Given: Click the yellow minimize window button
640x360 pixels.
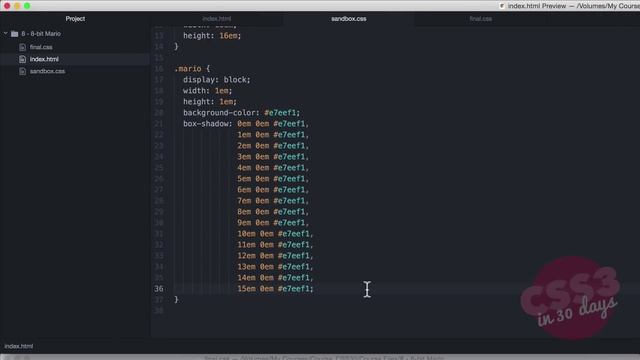Looking at the screenshot, I should point(17,6).
